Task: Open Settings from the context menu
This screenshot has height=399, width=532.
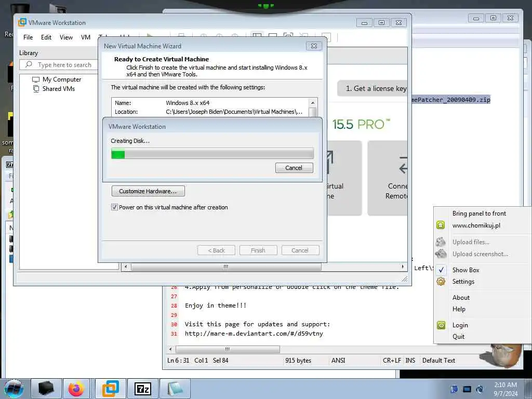Action: (463, 281)
